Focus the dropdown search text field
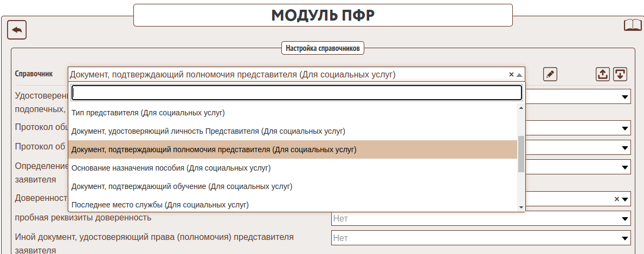644x254 pixels. pyautogui.click(x=297, y=93)
